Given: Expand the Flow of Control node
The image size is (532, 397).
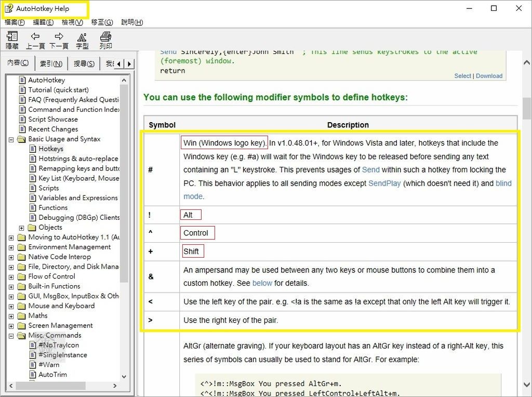Looking at the screenshot, I should coord(11,277).
